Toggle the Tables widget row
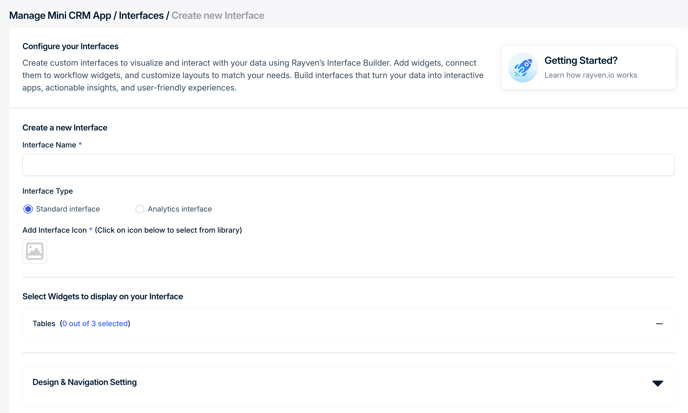The height and width of the screenshot is (413, 688). coord(348,324)
